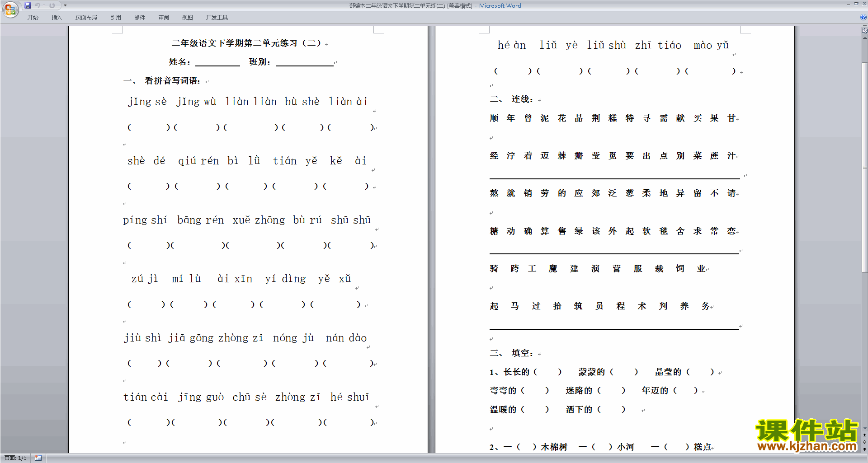Save the document with the floppy icon
The image size is (868, 463).
[x=28, y=5]
